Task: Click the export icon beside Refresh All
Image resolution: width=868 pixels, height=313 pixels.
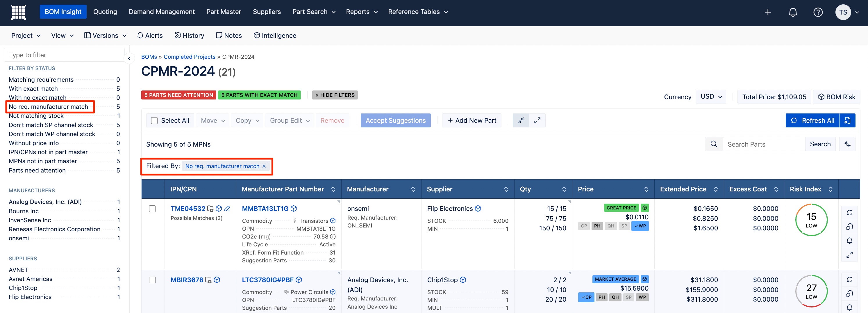Action: [847, 120]
